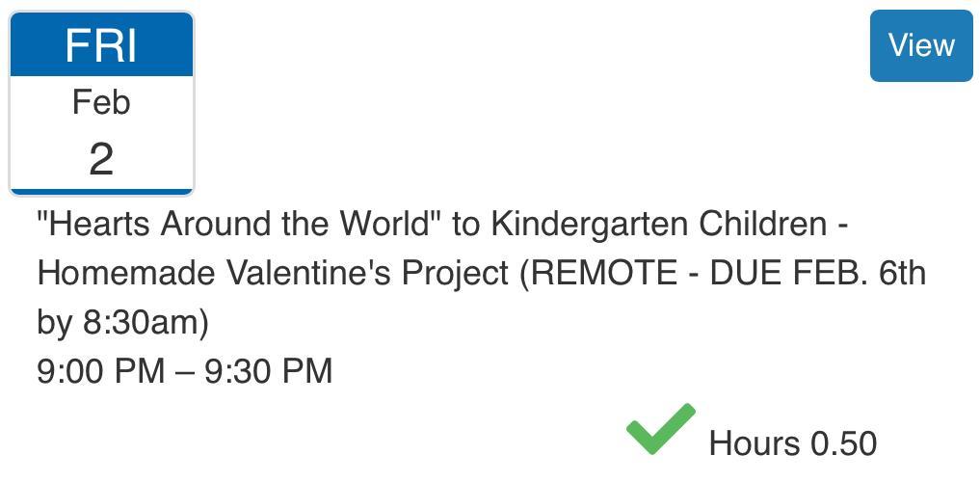Click the "by 8:30am)" line
The width and height of the screenshot is (980, 482).
pyautogui.click(x=122, y=322)
